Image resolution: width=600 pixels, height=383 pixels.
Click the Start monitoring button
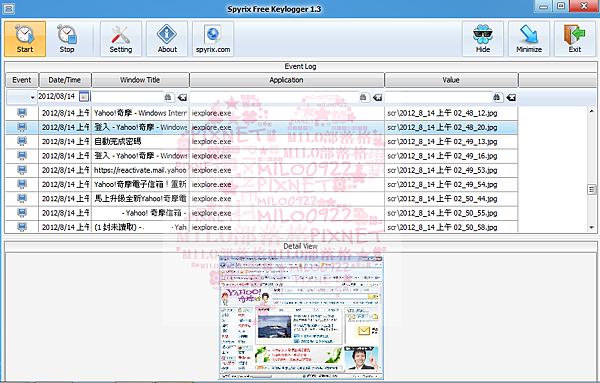click(x=25, y=39)
